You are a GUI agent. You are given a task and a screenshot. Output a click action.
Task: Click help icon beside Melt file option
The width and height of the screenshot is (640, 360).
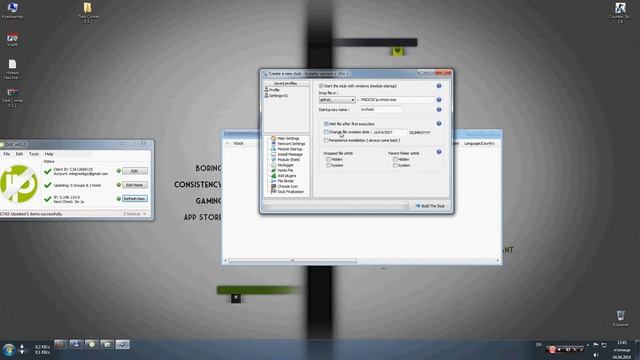pos(439,123)
